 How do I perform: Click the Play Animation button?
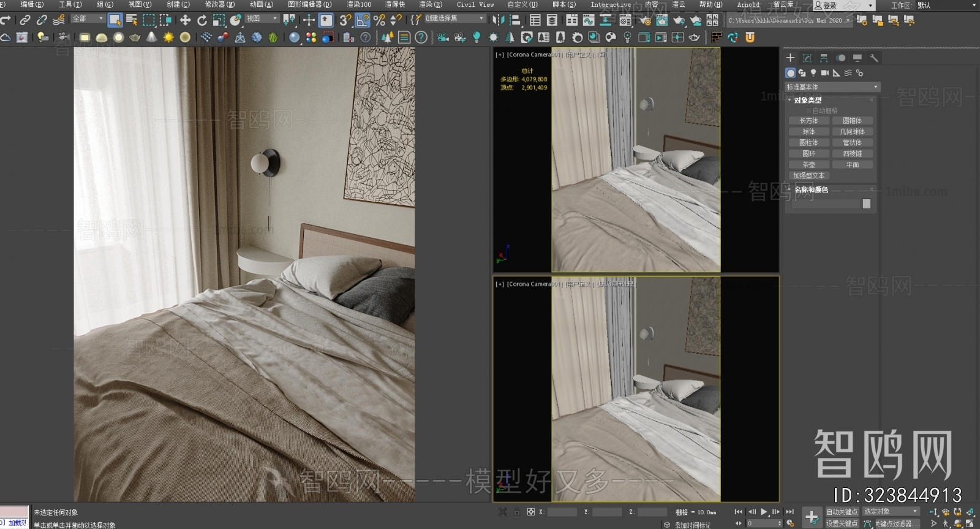coord(764,512)
